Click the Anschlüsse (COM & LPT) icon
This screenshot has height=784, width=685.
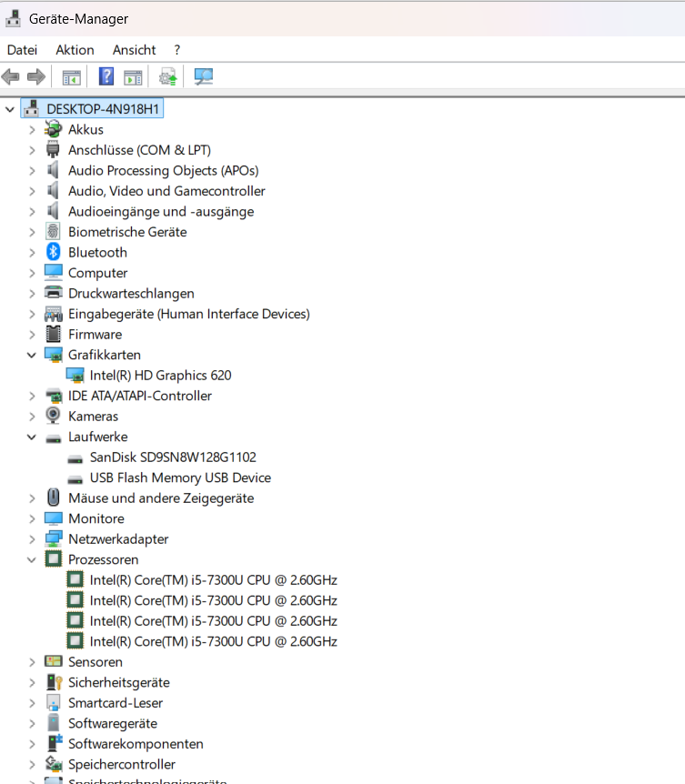click(53, 149)
